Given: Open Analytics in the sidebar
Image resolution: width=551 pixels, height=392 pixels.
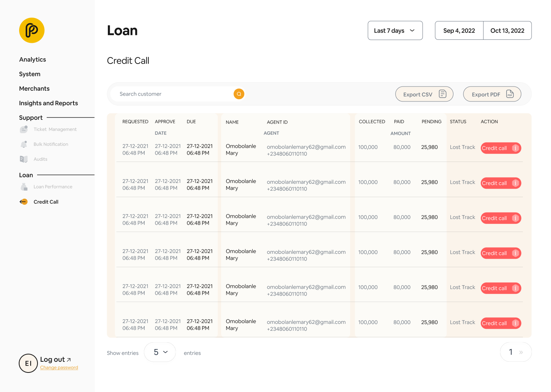Looking at the screenshot, I should 33,59.
